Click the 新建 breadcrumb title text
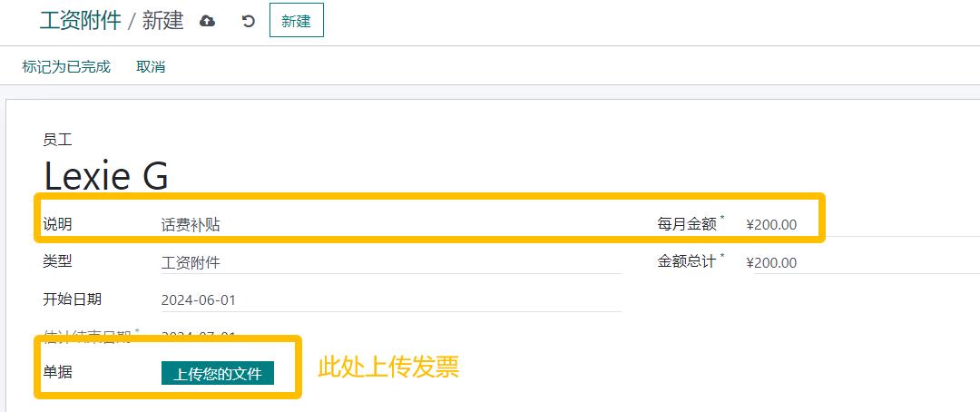980x412 pixels. coord(163,21)
